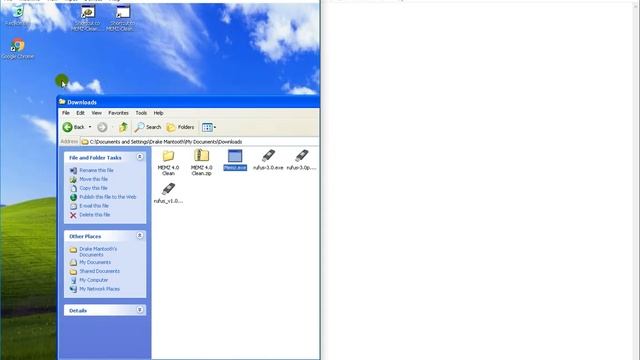Toggle the Folders pane

180,127
